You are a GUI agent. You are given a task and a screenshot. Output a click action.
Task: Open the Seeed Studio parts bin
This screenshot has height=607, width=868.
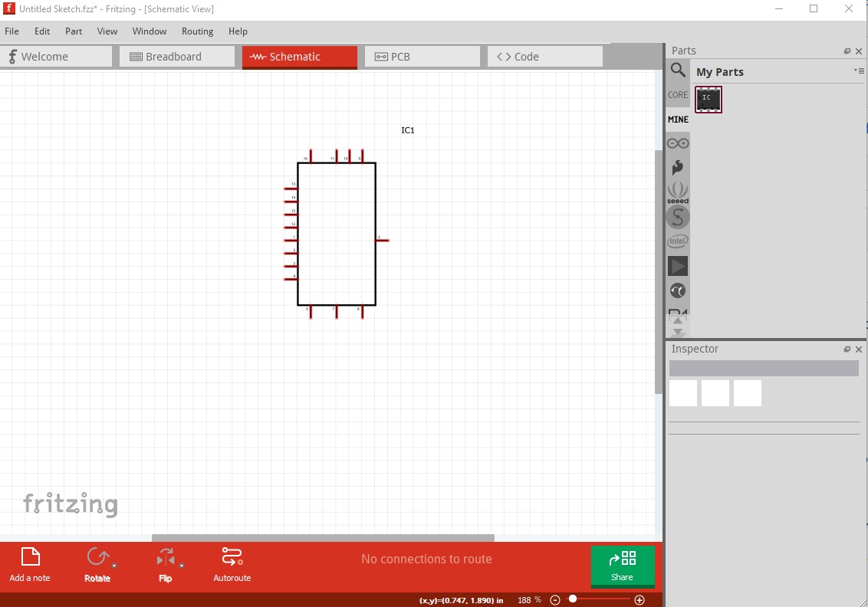[x=678, y=191]
